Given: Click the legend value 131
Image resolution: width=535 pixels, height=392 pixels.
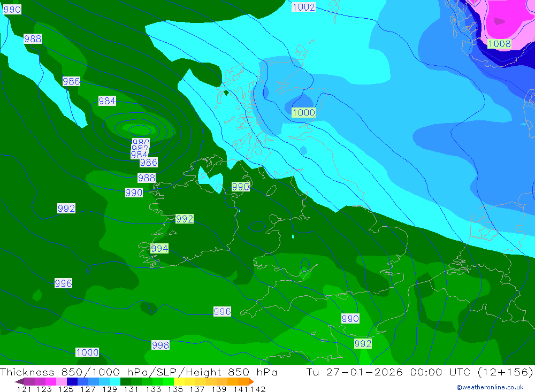Looking at the screenshot, I should [x=131, y=389].
